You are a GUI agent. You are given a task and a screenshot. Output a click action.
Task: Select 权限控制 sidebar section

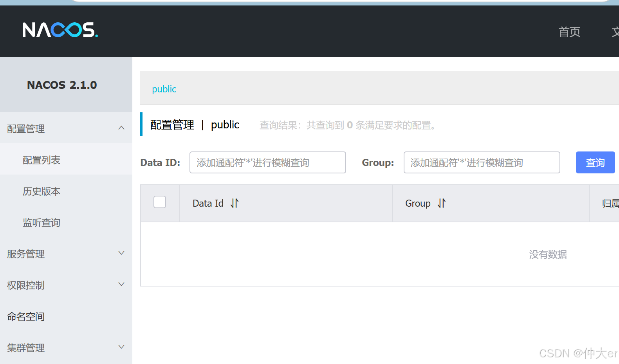point(66,285)
